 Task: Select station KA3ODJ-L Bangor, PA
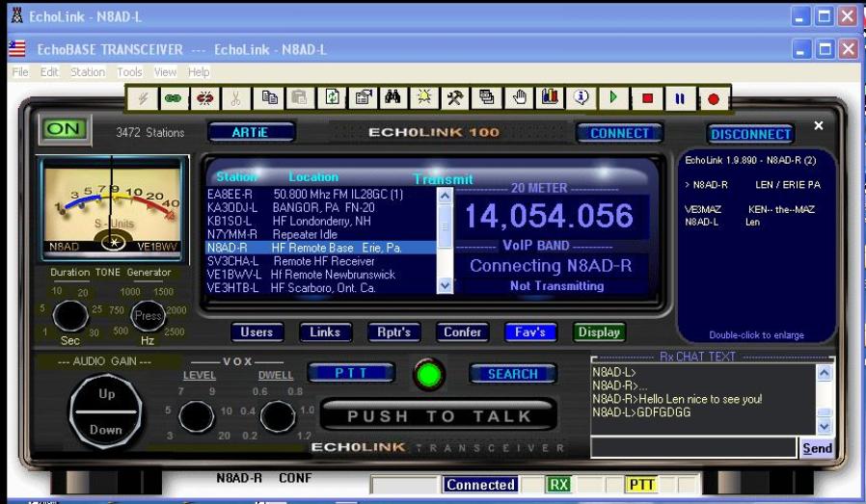(x=320, y=207)
